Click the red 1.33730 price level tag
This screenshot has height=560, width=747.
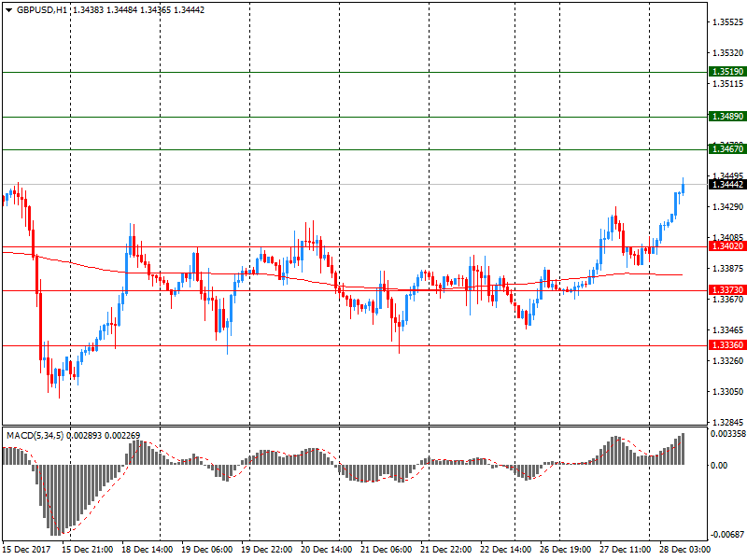726,290
